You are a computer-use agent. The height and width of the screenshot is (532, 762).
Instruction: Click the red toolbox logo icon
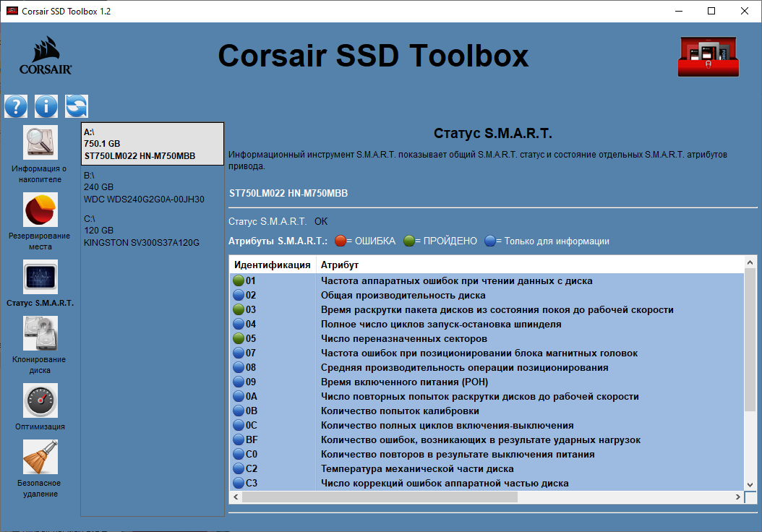pos(708,57)
